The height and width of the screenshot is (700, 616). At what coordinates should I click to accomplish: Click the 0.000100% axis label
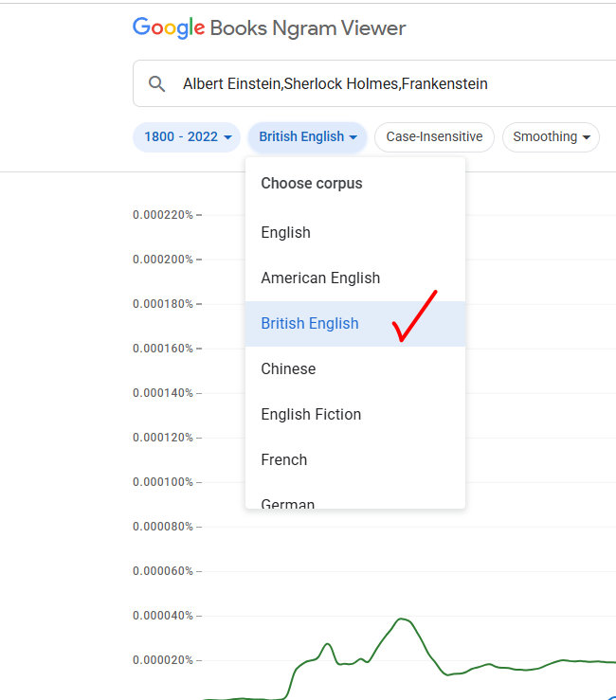[163, 482]
